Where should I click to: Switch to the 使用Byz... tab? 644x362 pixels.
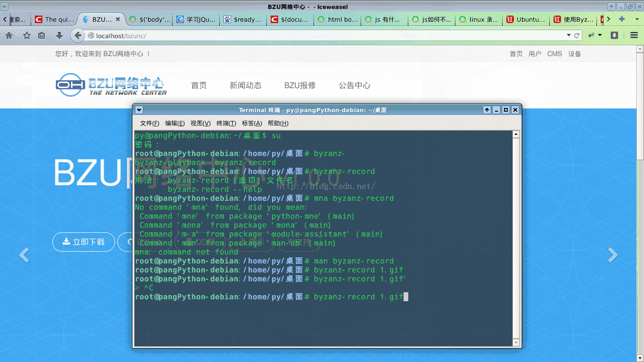(574, 20)
